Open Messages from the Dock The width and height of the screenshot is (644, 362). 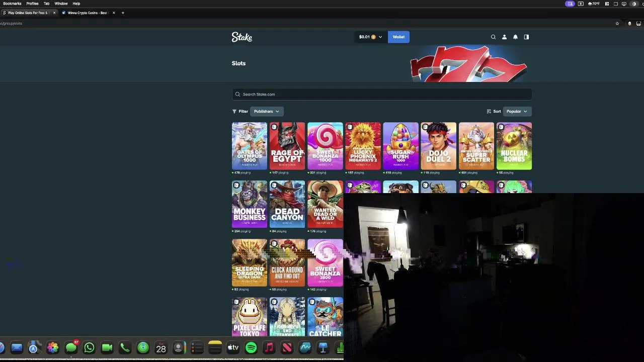tap(71, 347)
